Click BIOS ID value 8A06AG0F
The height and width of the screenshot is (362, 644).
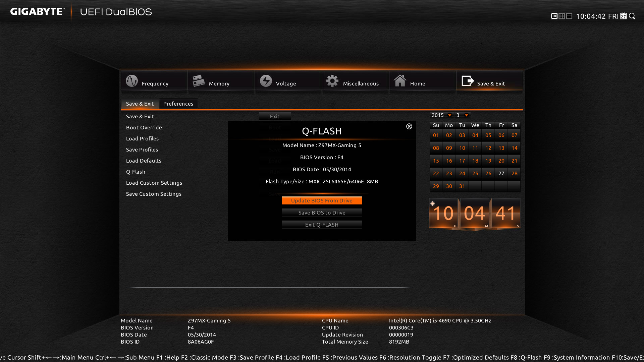[x=201, y=342]
